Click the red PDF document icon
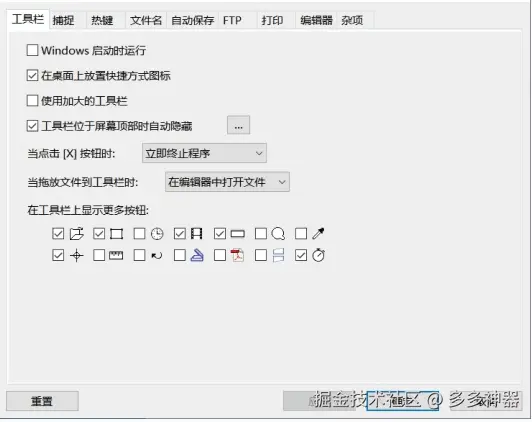Image resolution: width=532 pixels, height=422 pixels. [x=238, y=255]
